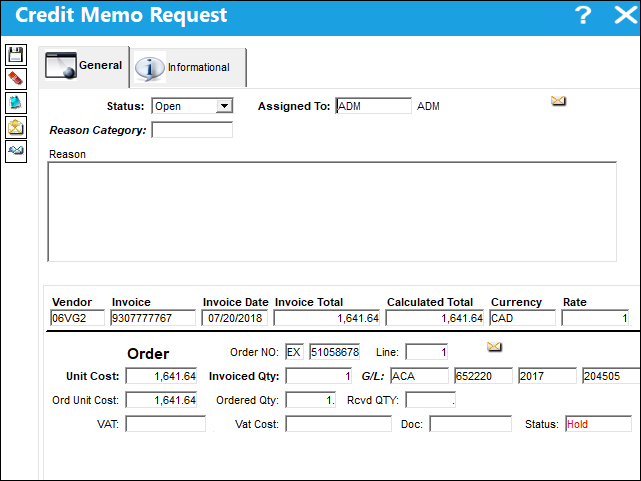Open the help question mark icon
Screen dimensions: 641x481
coord(583,16)
